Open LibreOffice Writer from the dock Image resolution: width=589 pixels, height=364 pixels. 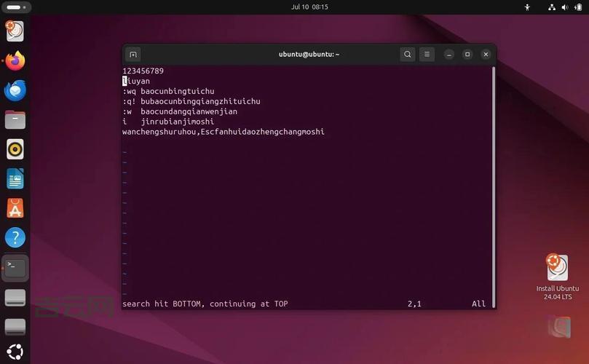pyautogui.click(x=15, y=178)
